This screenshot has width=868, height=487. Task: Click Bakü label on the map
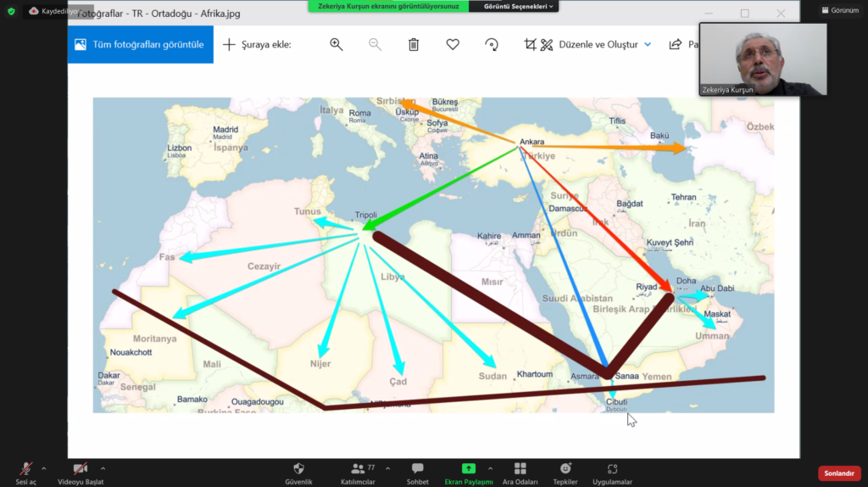click(x=659, y=136)
